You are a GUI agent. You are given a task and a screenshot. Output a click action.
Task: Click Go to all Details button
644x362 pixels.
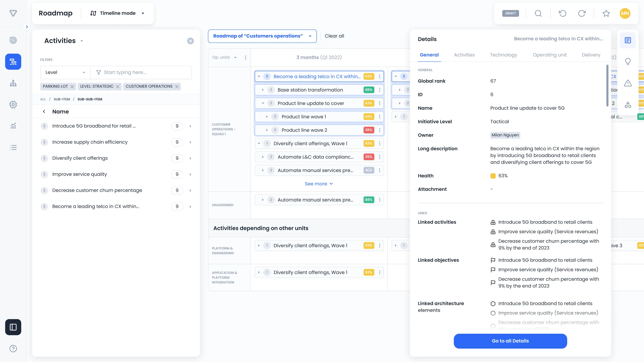click(510, 341)
